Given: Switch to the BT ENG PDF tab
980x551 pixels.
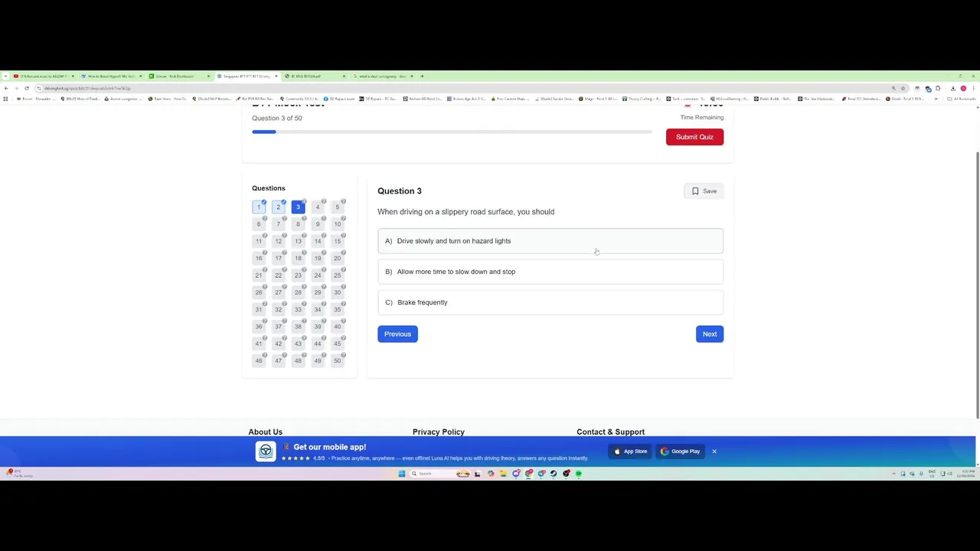Looking at the screenshot, I should pos(315,77).
